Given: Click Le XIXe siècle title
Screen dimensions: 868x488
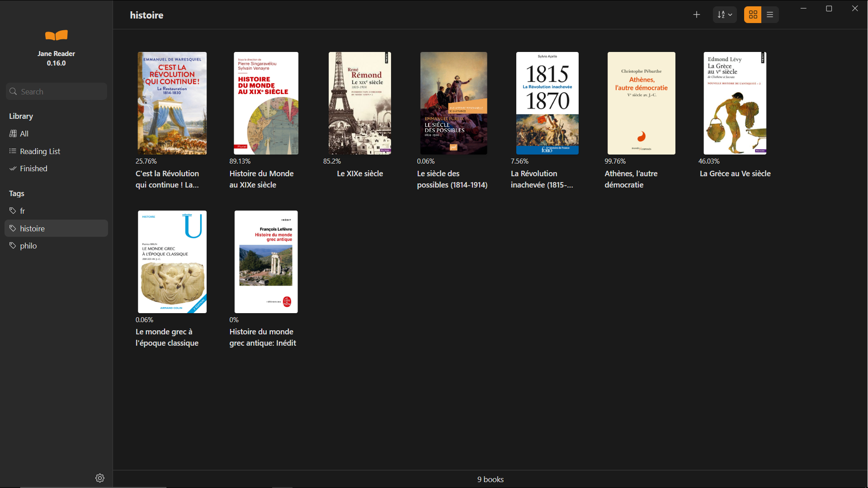Looking at the screenshot, I should pyautogui.click(x=360, y=174).
